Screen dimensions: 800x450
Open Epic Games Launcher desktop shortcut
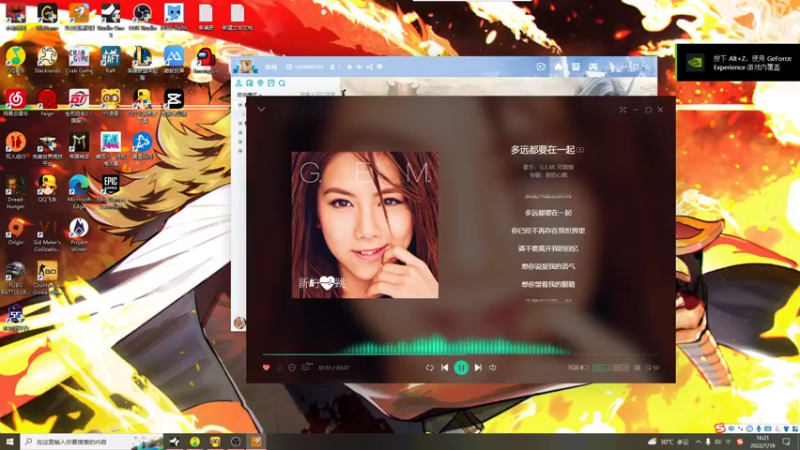click(x=111, y=192)
